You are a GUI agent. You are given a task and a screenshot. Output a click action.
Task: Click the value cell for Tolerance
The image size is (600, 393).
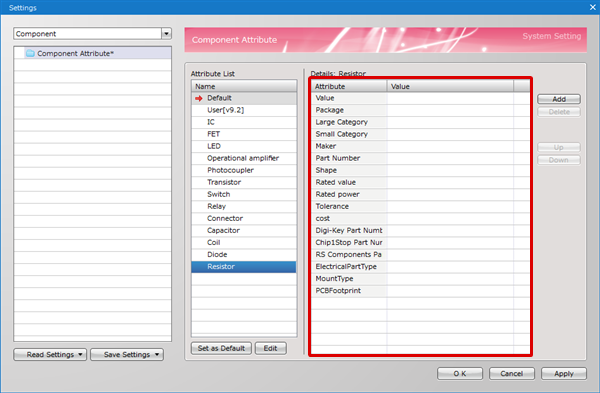click(450, 206)
